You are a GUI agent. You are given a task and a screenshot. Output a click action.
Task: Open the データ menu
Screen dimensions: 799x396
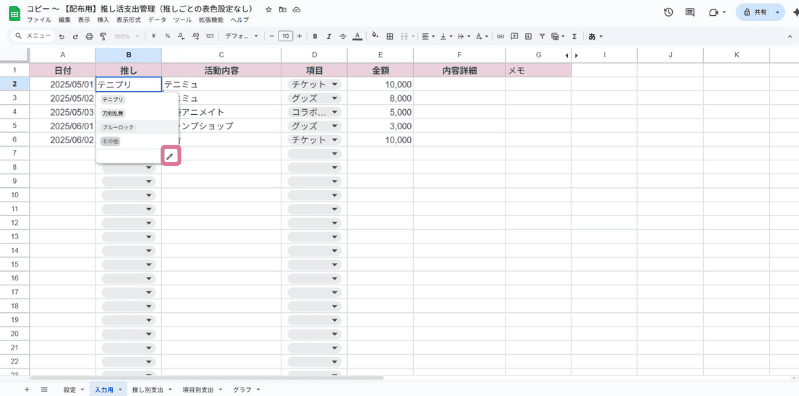[x=157, y=20]
